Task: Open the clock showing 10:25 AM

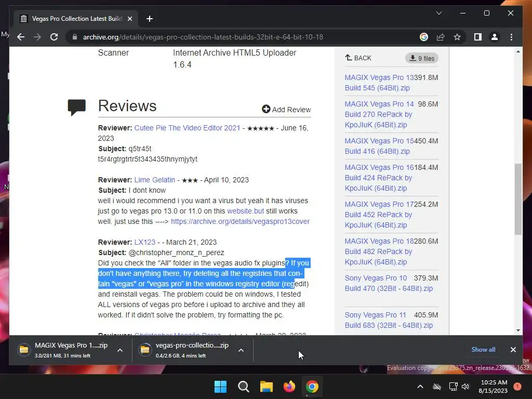Action: coord(494,387)
